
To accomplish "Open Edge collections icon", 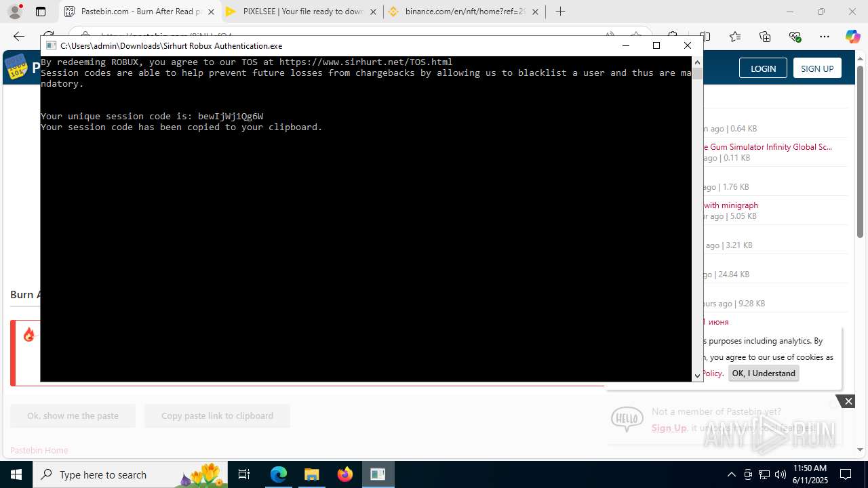I will pos(765,37).
